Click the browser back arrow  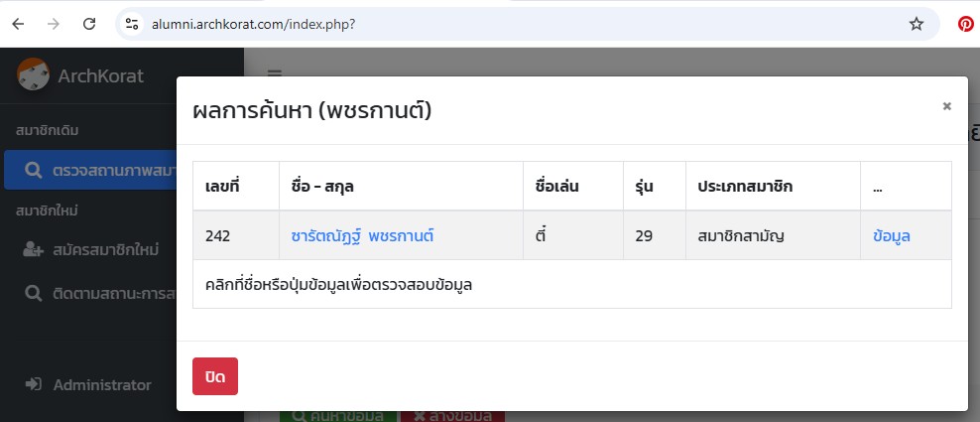click(x=18, y=24)
